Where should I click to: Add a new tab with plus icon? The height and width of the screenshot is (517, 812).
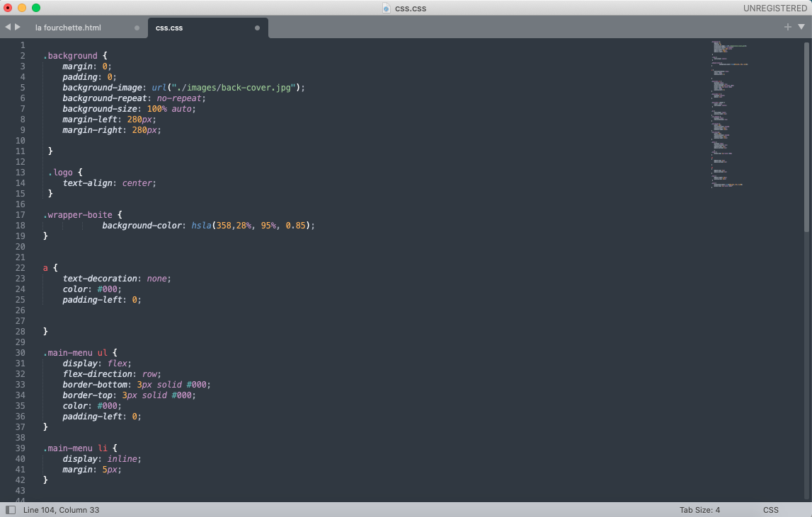[x=788, y=27]
